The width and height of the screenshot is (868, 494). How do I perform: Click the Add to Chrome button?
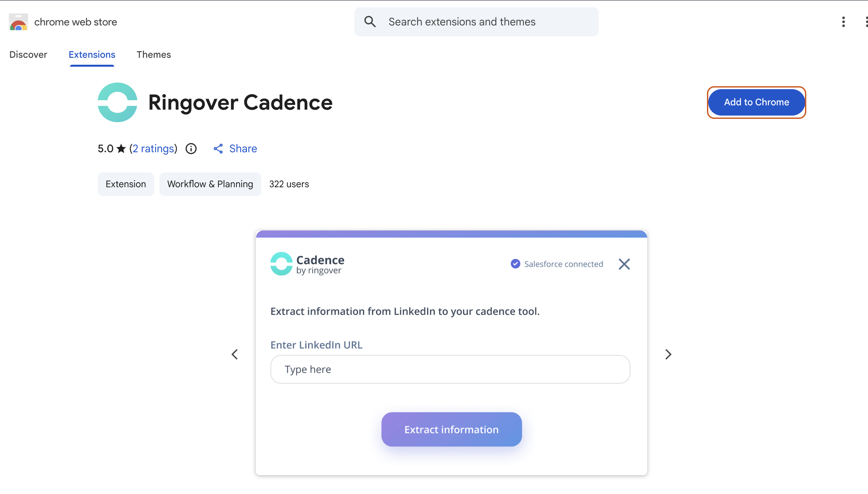point(756,102)
